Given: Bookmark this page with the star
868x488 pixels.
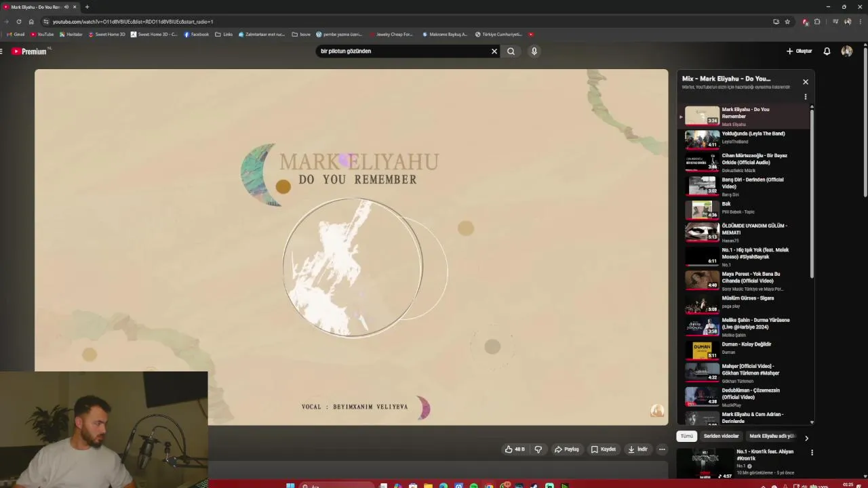Looking at the screenshot, I should pyautogui.click(x=787, y=22).
